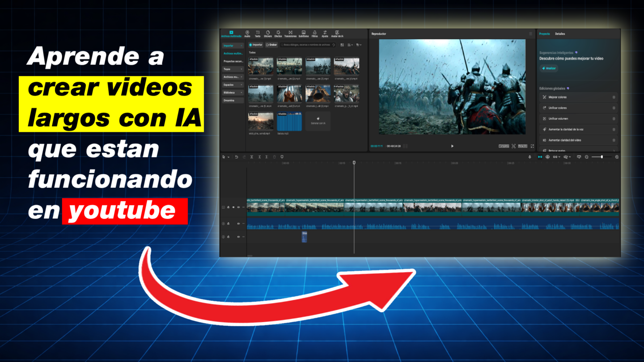Mute the main video track
The image size is (644, 362).
[238, 207]
